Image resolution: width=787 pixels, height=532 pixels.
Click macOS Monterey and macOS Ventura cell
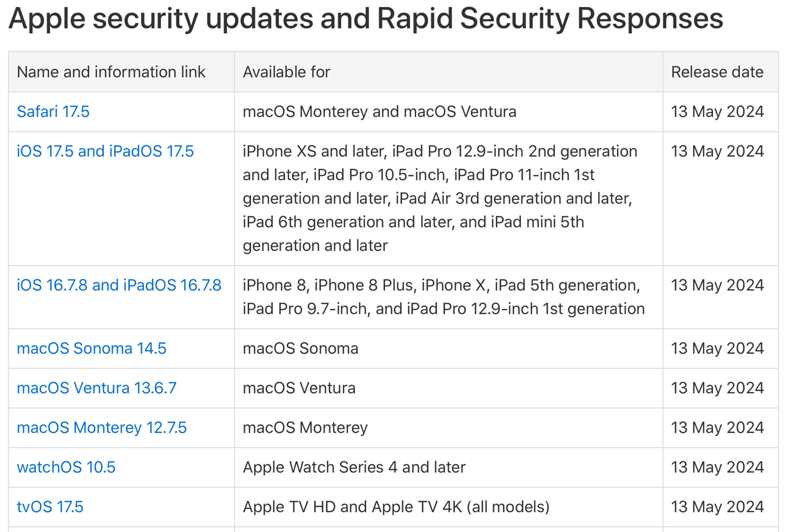pos(379,112)
